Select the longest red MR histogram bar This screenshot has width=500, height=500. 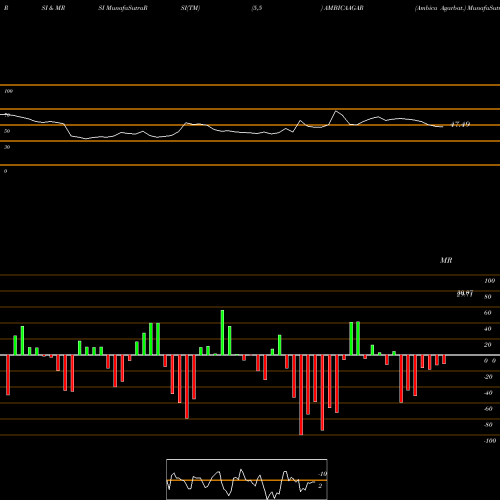[x=301, y=395]
